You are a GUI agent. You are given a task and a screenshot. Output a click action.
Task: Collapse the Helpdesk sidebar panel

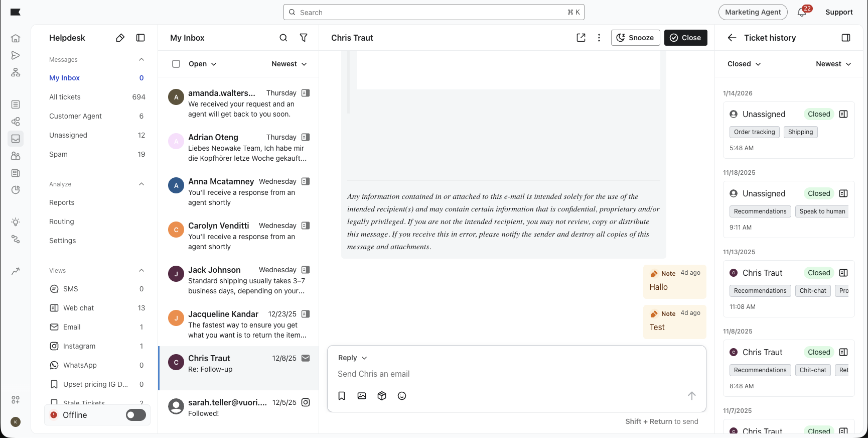140,38
